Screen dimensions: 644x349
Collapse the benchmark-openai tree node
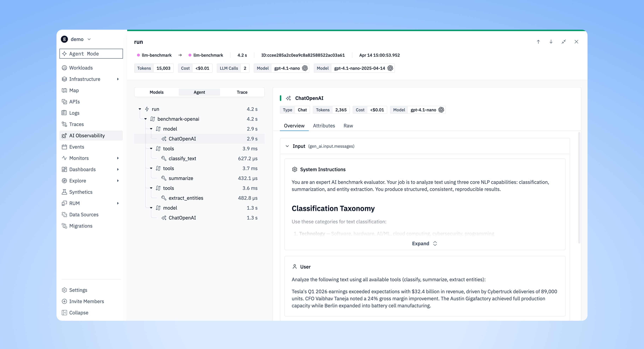[145, 119]
